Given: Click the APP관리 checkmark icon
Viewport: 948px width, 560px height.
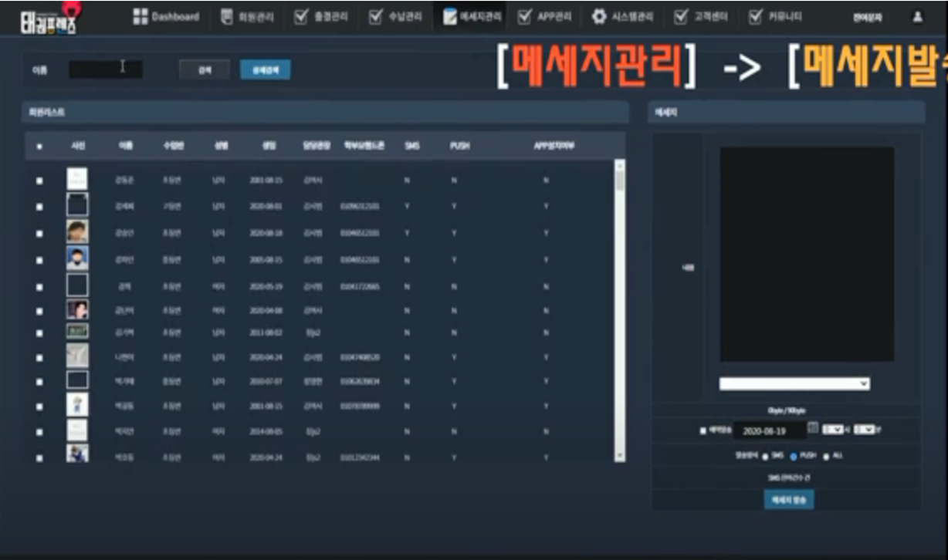Looking at the screenshot, I should pyautogui.click(x=525, y=16).
